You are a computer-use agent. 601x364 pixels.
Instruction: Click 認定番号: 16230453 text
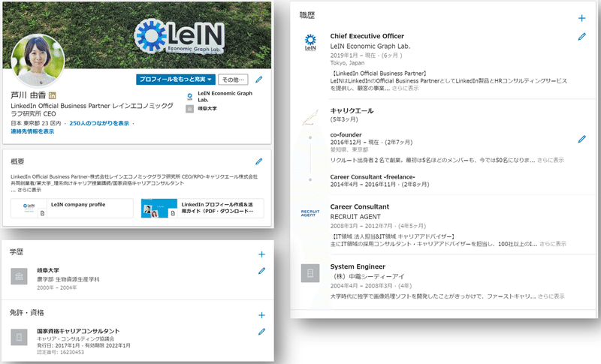[60, 352]
